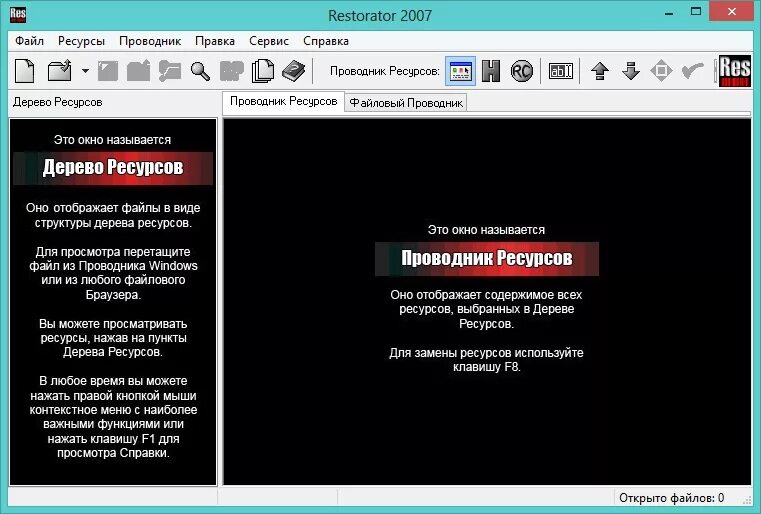Viewport: 761px width, 514px height.
Task: Click the grayed folder tree toolbar icon
Action: [169, 71]
